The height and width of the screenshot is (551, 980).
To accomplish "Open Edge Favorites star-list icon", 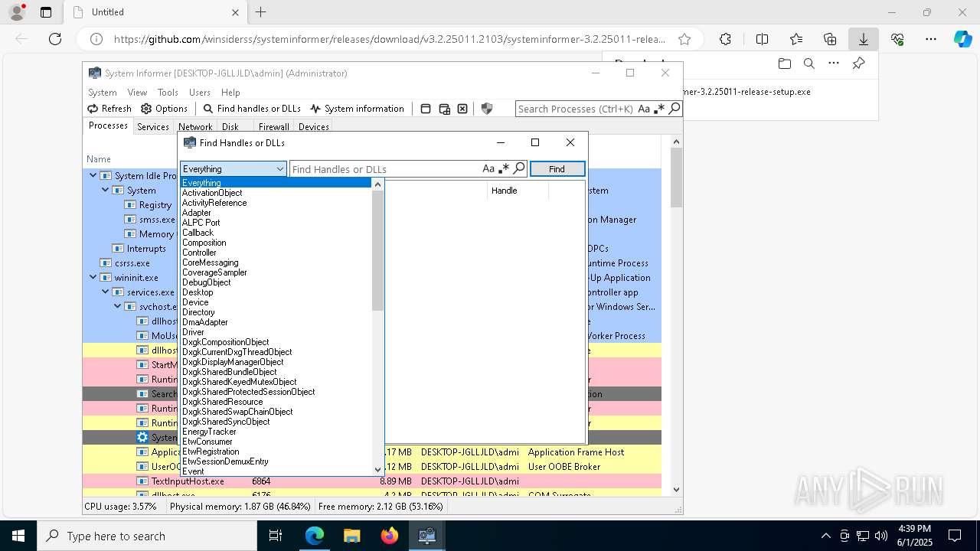I will [796, 39].
